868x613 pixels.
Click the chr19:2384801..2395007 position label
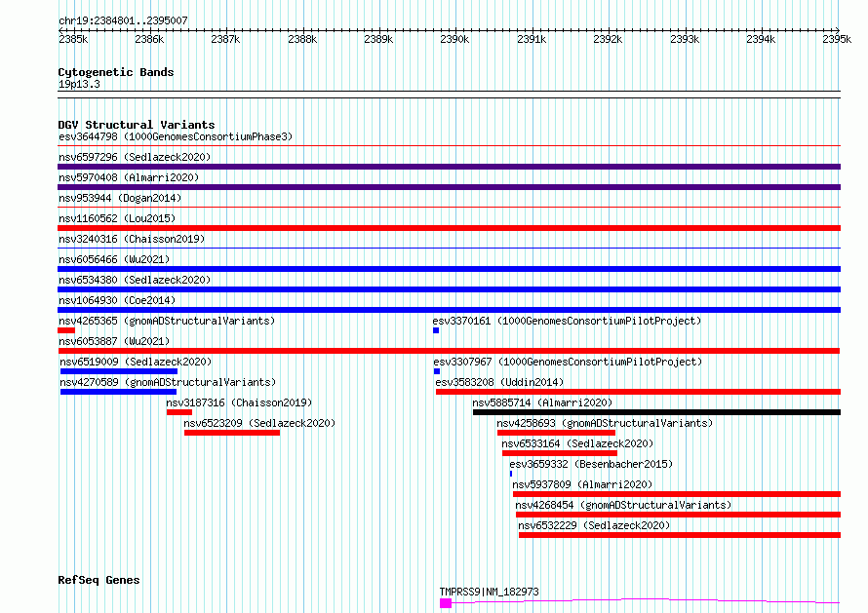pyautogui.click(x=123, y=20)
